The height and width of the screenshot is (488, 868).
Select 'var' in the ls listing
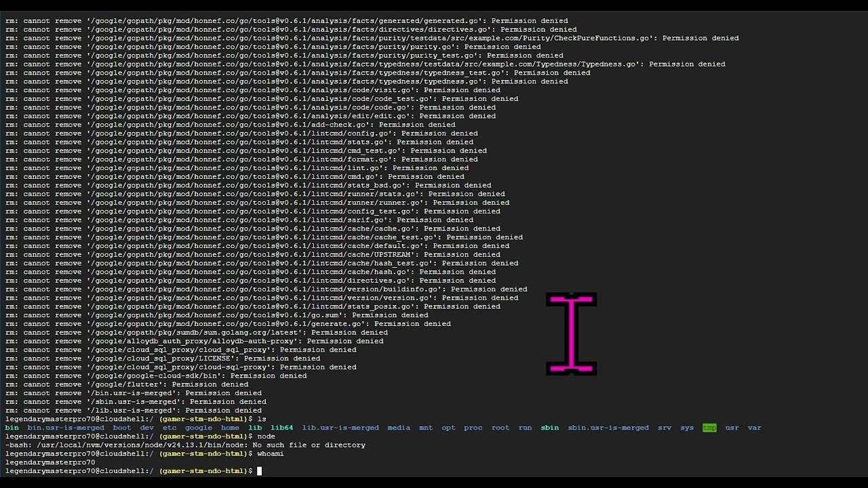tap(754, 428)
